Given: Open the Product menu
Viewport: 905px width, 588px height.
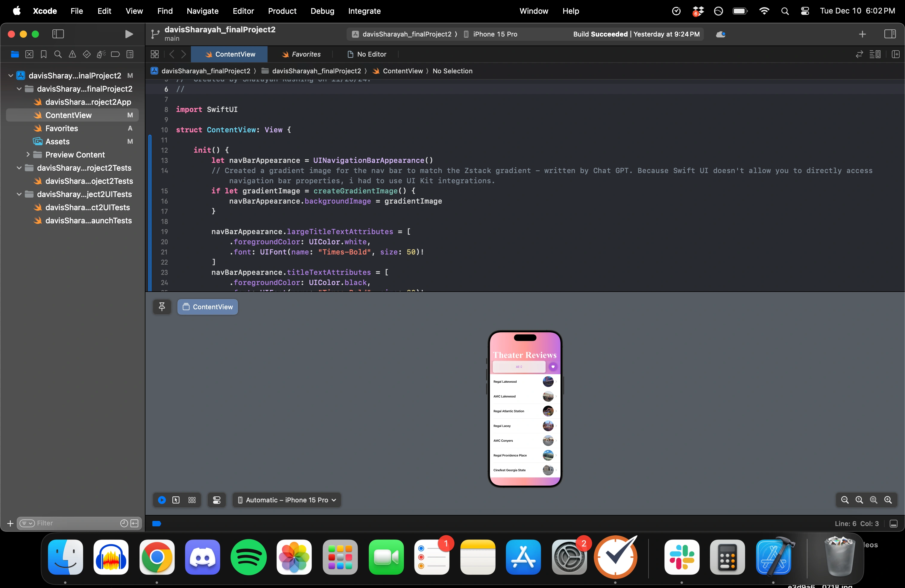Looking at the screenshot, I should tap(282, 11).
